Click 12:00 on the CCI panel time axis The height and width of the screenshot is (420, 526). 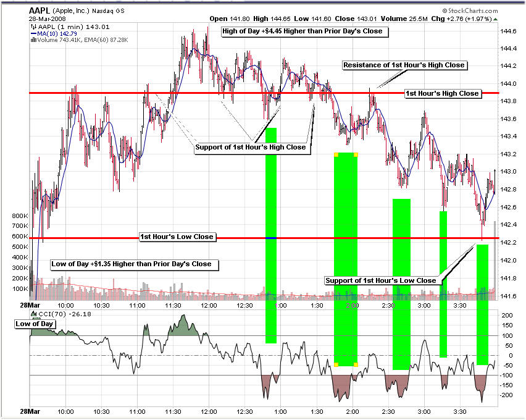(209, 411)
